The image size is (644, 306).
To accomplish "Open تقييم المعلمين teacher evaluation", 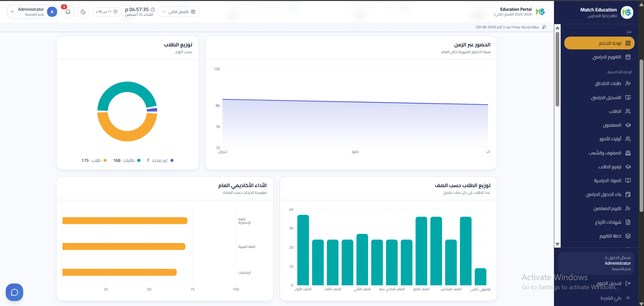I will (599, 209).
